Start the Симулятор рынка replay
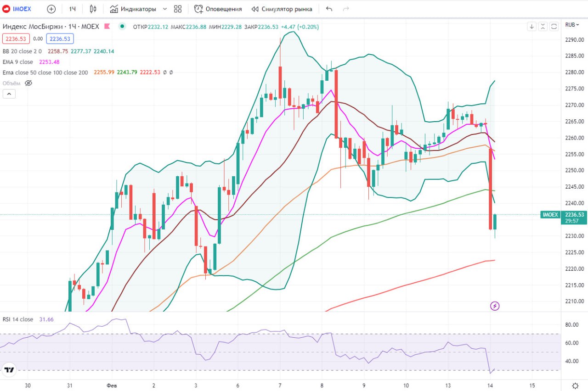Viewport: 588px width, 391px height. (282, 9)
